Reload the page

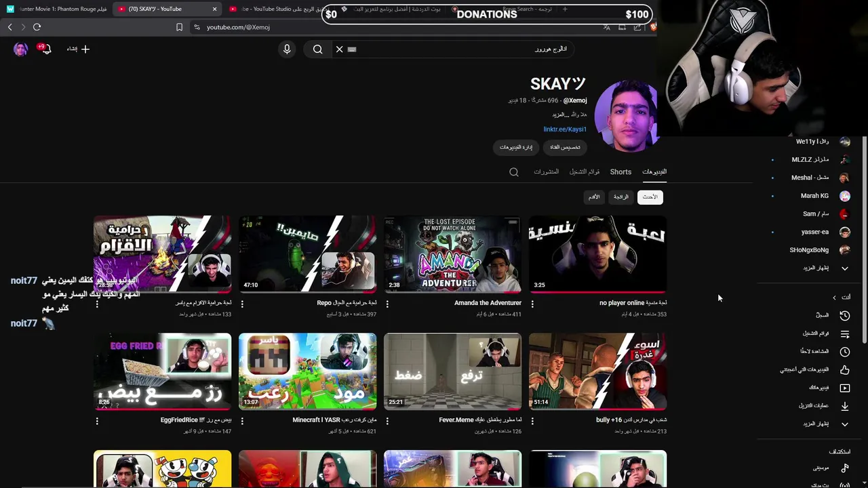[x=37, y=27]
